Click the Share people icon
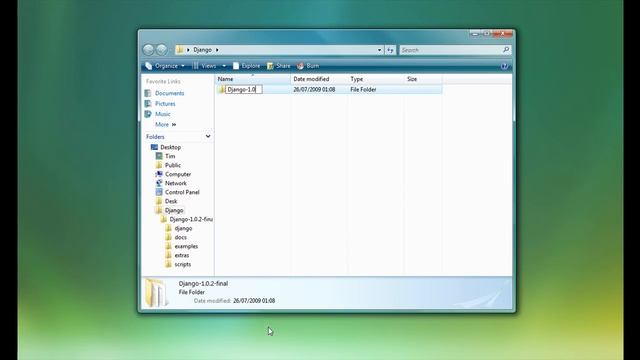The image size is (640, 360). click(x=270, y=66)
